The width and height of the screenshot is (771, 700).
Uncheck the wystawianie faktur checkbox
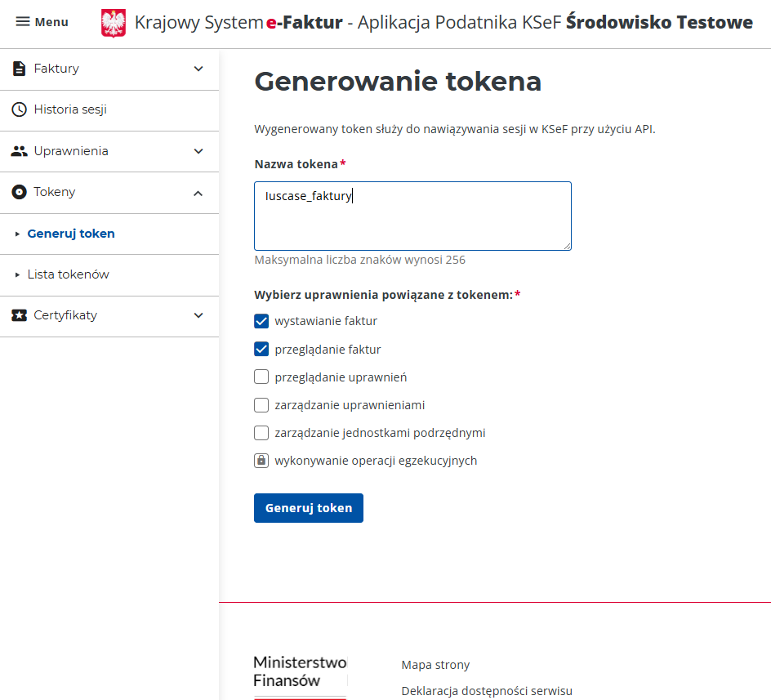[261, 321]
